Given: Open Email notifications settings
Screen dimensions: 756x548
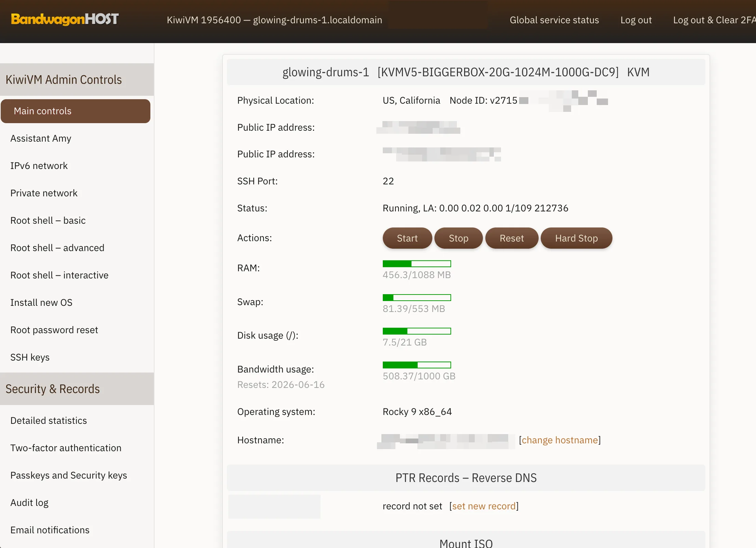Looking at the screenshot, I should click(x=50, y=530).
